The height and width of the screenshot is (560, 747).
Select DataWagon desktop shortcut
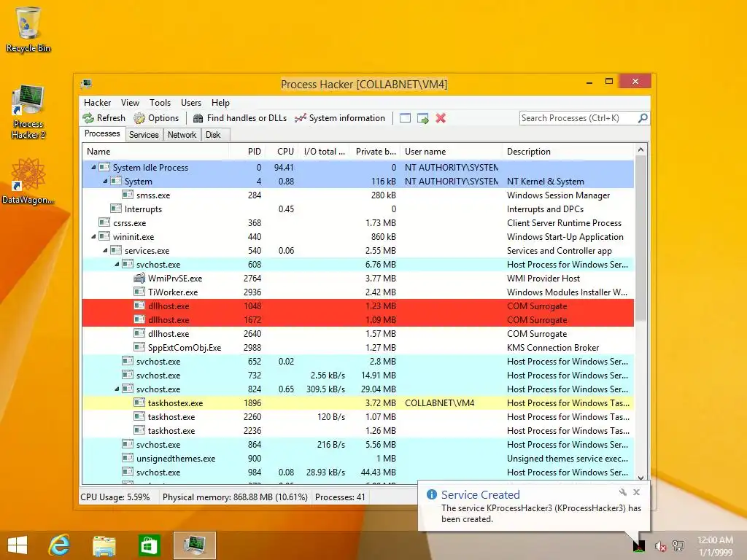(x=28, y=182)
